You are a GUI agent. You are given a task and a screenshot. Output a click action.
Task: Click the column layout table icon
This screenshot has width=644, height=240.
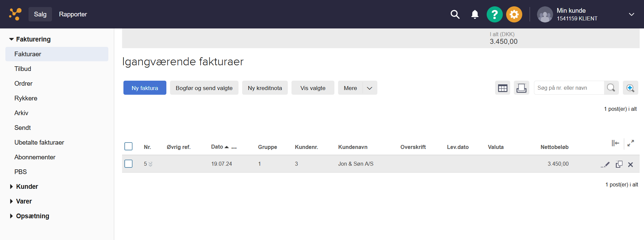502,88
